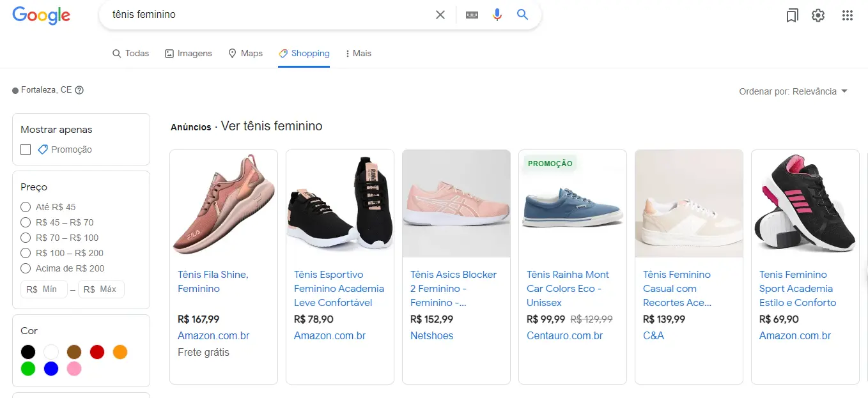Open Google settings gear
The width and height of the screenshot is (868, 398).
point(818,16)
